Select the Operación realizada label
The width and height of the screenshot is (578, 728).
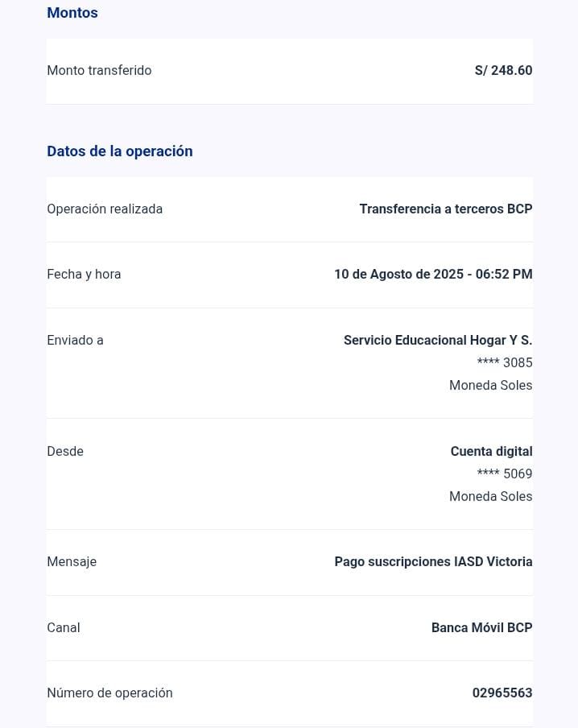[105, 209]
